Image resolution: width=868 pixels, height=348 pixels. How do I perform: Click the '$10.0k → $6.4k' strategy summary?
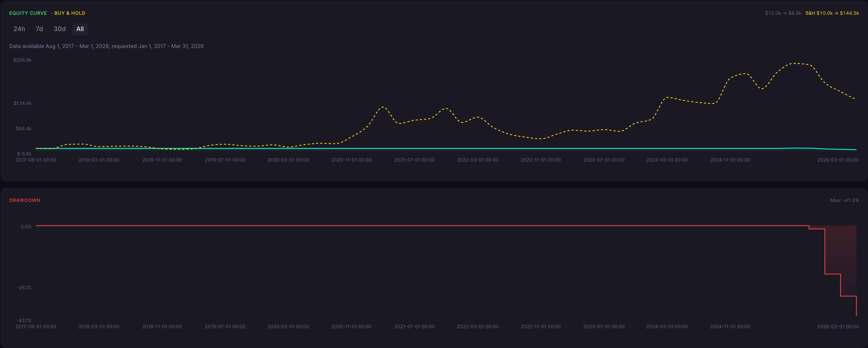tap(783, 13)
